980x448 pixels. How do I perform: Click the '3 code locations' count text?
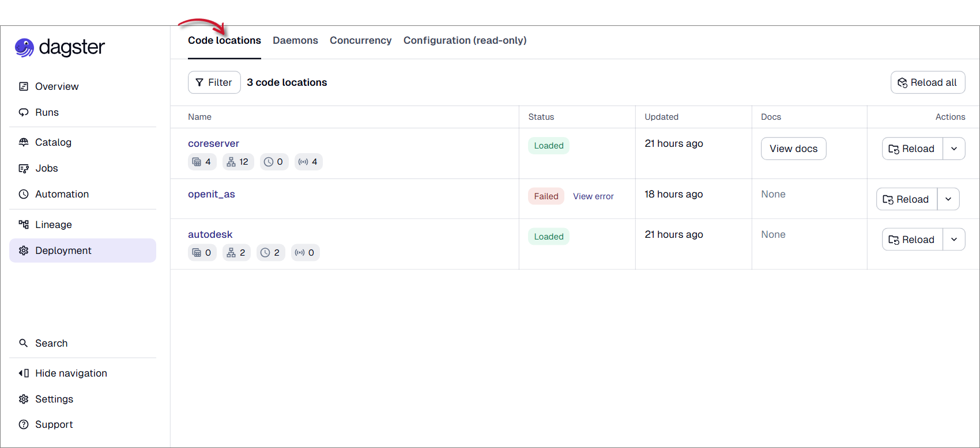coord(287,82)
